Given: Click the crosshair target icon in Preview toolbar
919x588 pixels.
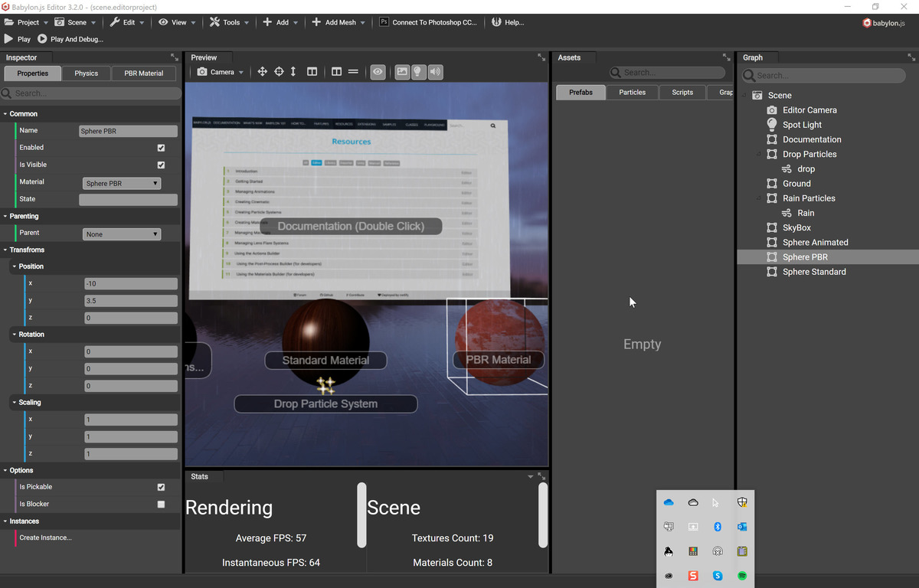Looking at the screenshot, I should click(x=279, y=72).
